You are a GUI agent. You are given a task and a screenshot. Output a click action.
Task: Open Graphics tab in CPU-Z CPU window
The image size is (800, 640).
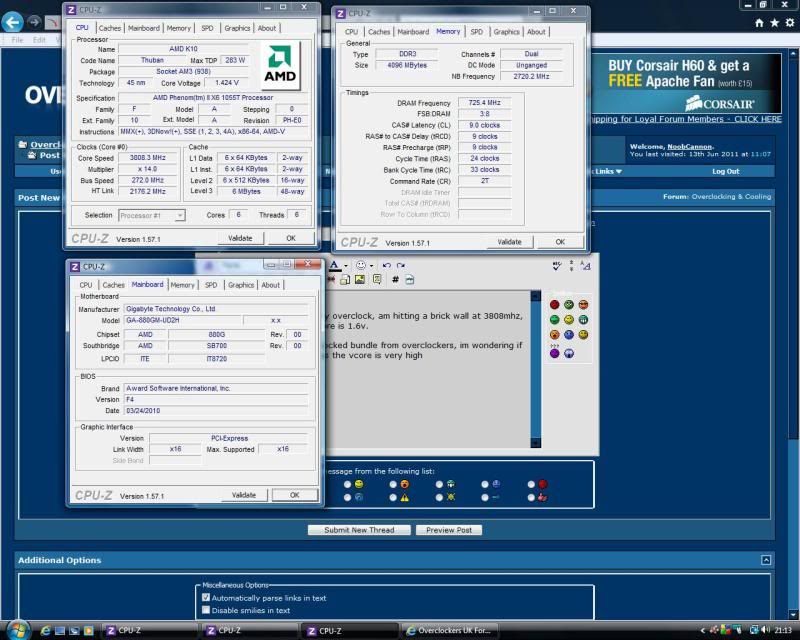coord(237,29)
